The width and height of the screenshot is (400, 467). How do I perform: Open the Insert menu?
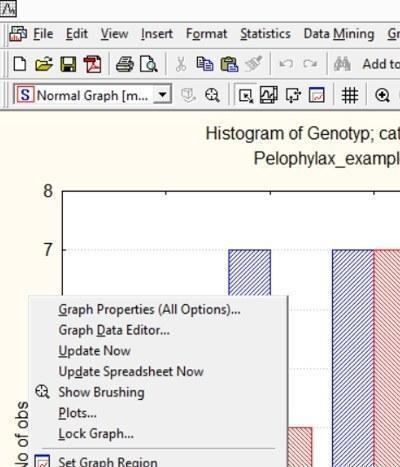[x=157, y=34]
